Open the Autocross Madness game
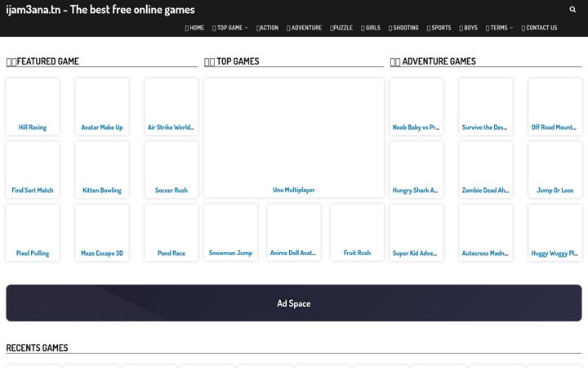This screenshot has width=588, height=368. pos(486,233)
